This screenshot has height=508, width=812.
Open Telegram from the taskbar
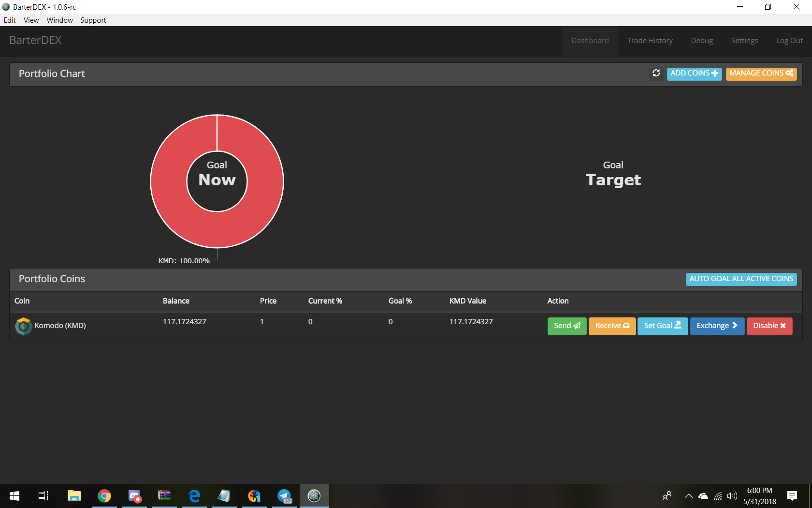pyautogui.click(x=285, y=496)
